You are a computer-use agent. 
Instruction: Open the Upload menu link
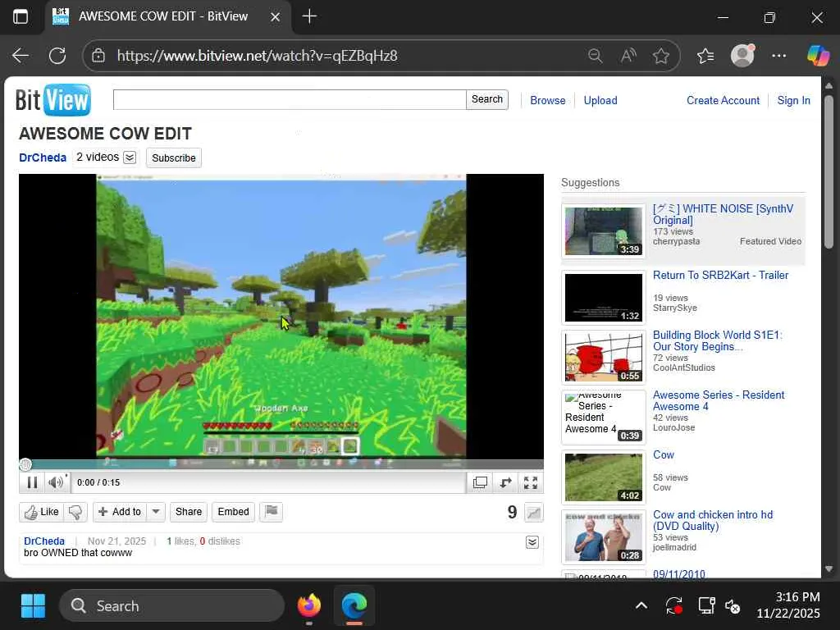pos(600,100)
